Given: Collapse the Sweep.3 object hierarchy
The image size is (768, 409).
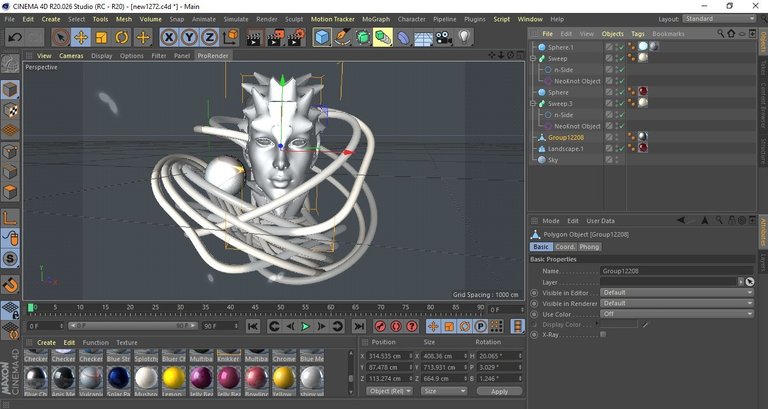Looking at the screenshot, I should pos(533,103).
